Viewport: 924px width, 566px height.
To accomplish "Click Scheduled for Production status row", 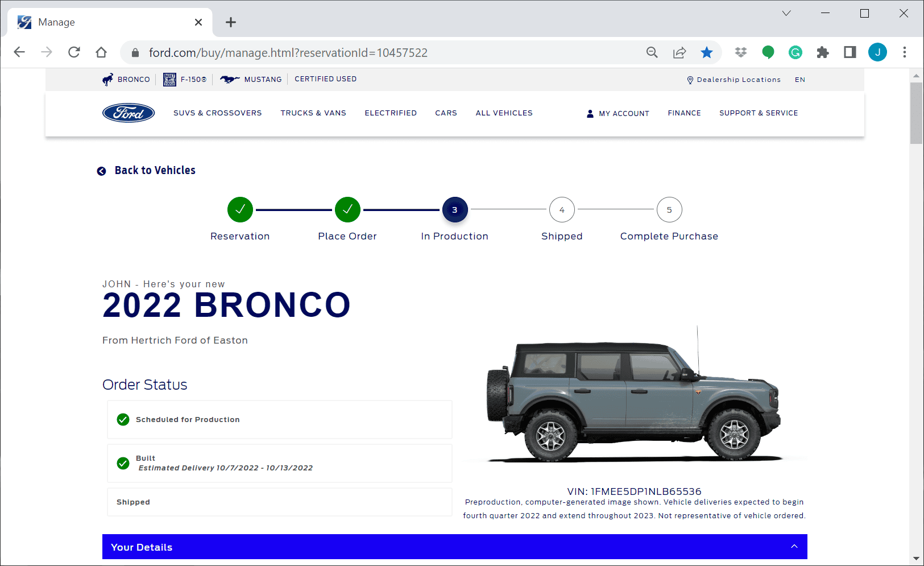I will click(x=280, y=420).
